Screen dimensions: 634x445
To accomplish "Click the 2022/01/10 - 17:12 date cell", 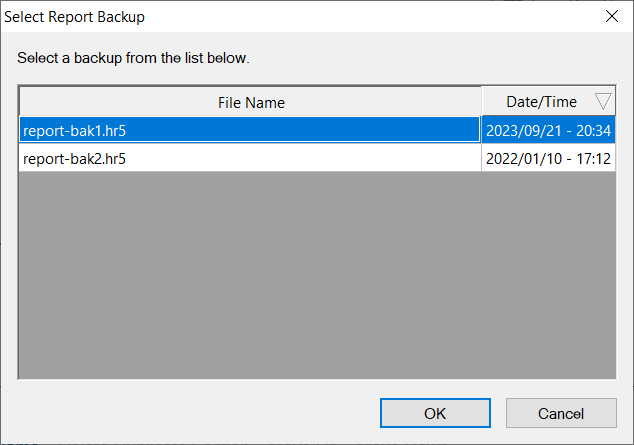I will [x=548, y=158].
